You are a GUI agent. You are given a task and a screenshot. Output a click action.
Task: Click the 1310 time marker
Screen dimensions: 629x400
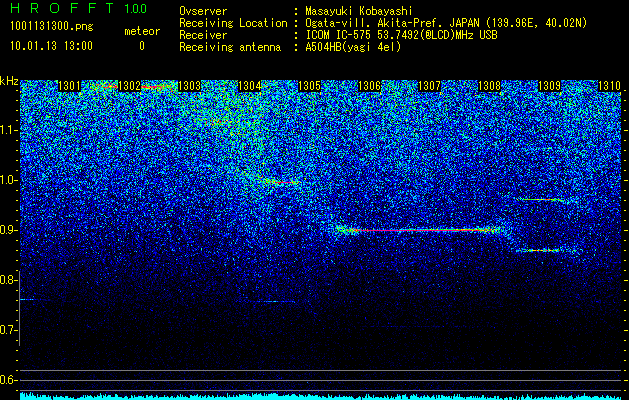[x=609, y=86]
